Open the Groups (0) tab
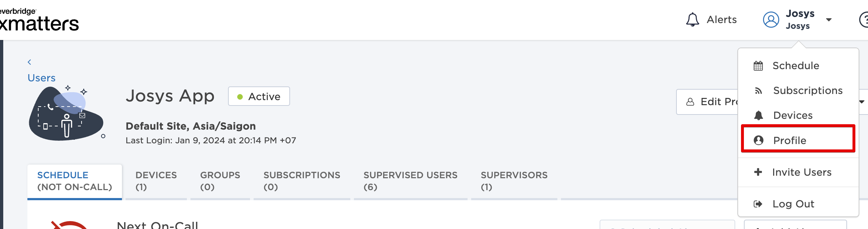 click(220, 181)
